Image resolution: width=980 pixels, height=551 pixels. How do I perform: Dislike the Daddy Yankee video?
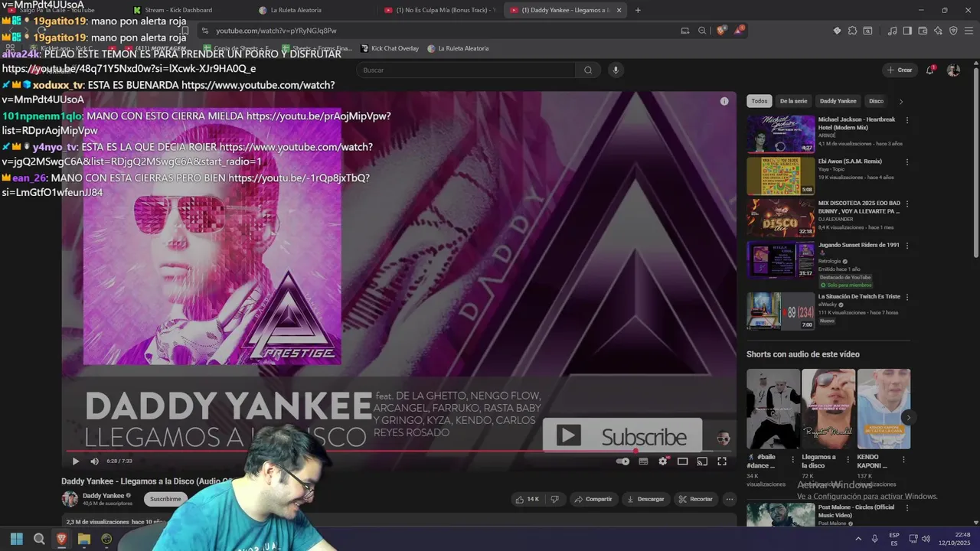[x=555, y=499]
